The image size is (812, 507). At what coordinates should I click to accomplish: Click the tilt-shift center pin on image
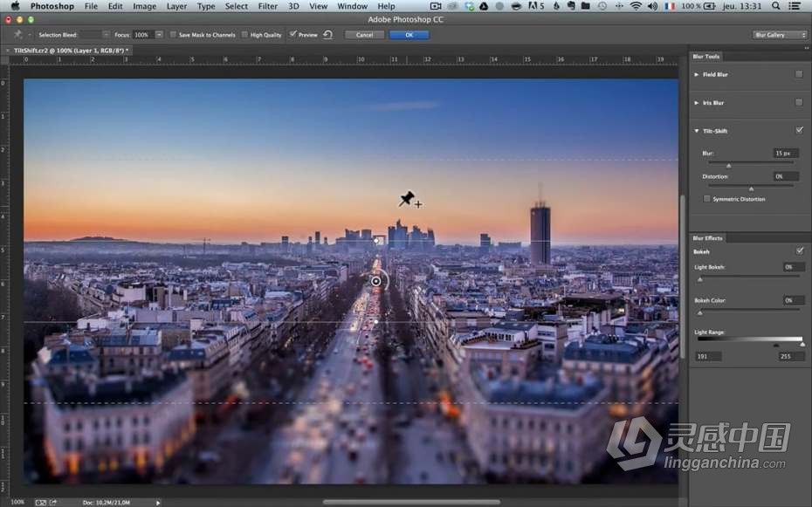pyautogui.click(x=376, y=281)
